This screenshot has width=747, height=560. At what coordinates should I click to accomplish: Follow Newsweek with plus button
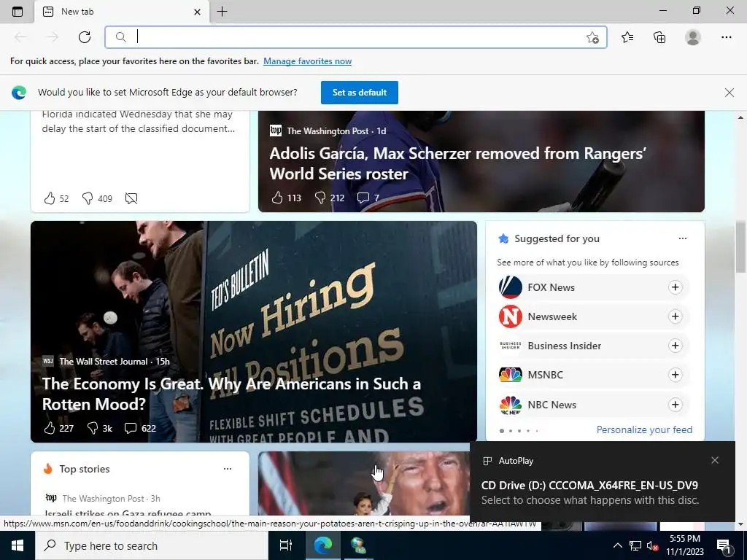click(675, 316)
